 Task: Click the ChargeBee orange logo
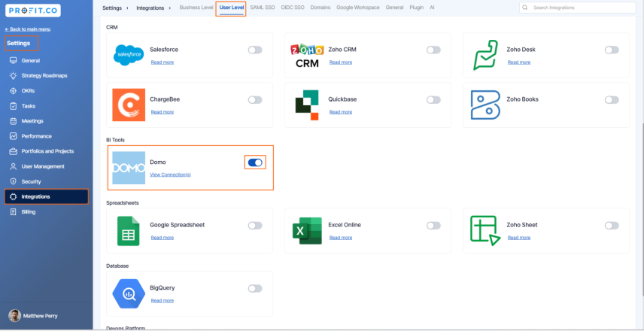pos(129,105)
